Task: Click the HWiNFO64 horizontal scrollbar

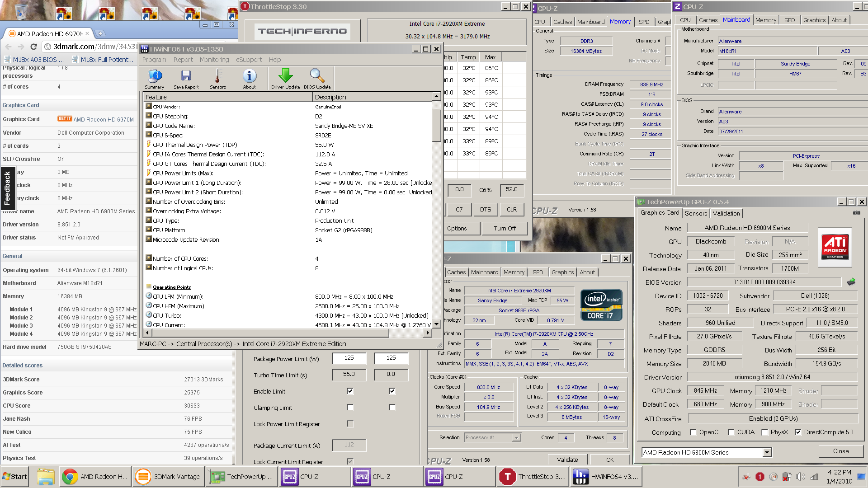Action: point(271,333)
